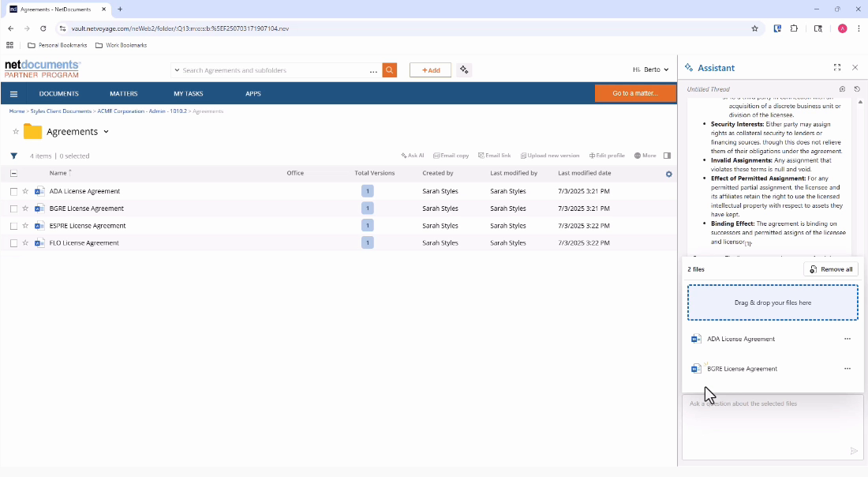Click the Word icon of ADA License Agreement
This screenshot has width=868, height=477.
tap(39, 191)
